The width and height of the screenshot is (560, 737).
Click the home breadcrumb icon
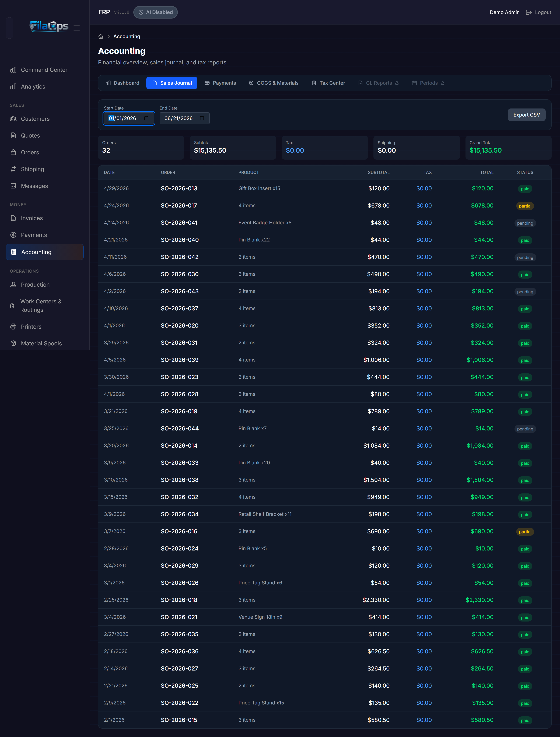coord(101,37)
